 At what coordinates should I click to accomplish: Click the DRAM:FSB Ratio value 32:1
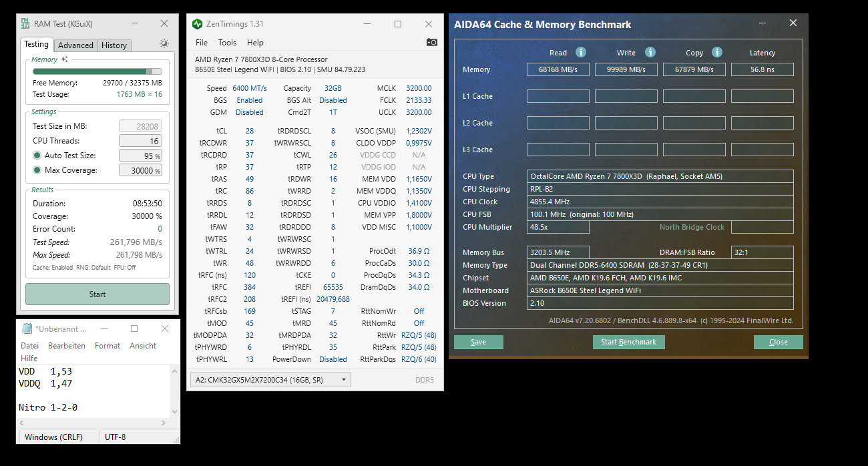coord(763,252)
